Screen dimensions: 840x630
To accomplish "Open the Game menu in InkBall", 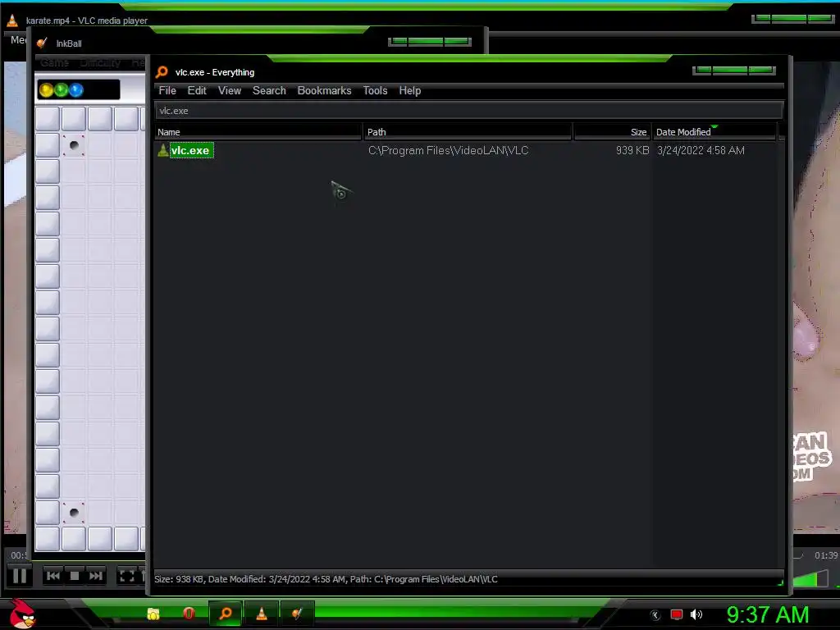I will tap(55, 62).
